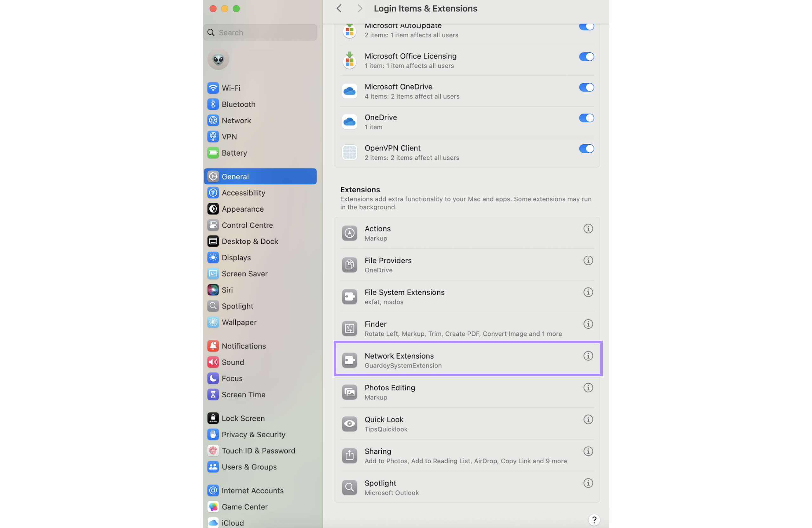Select Battery in sidebar
This screenshot has width=812, height=528.
coord(260,153)
